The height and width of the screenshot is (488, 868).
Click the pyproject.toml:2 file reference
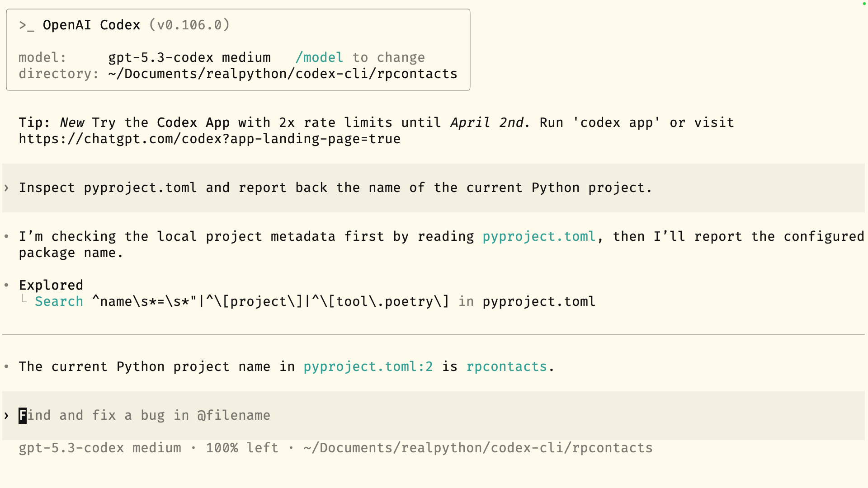[x=368, y=367]
